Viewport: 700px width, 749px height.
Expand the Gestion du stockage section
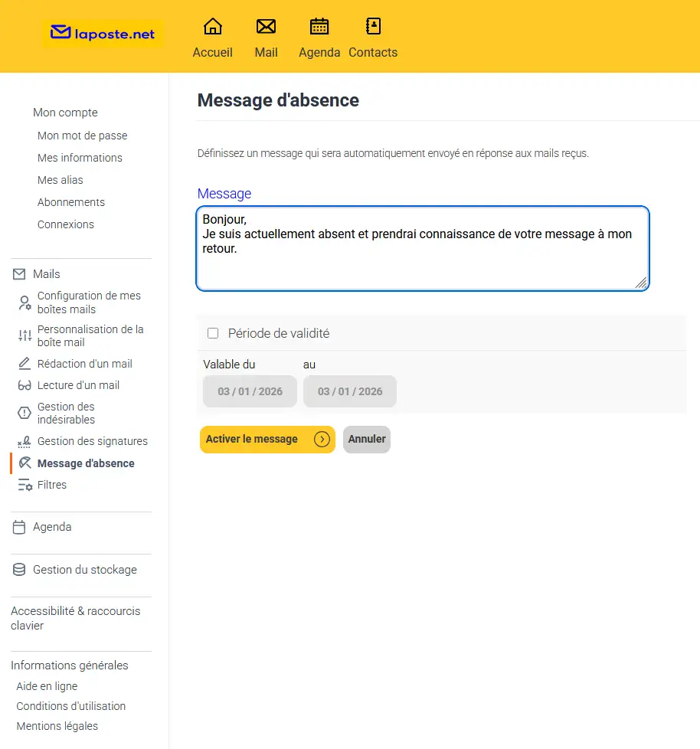coord(84,570)
